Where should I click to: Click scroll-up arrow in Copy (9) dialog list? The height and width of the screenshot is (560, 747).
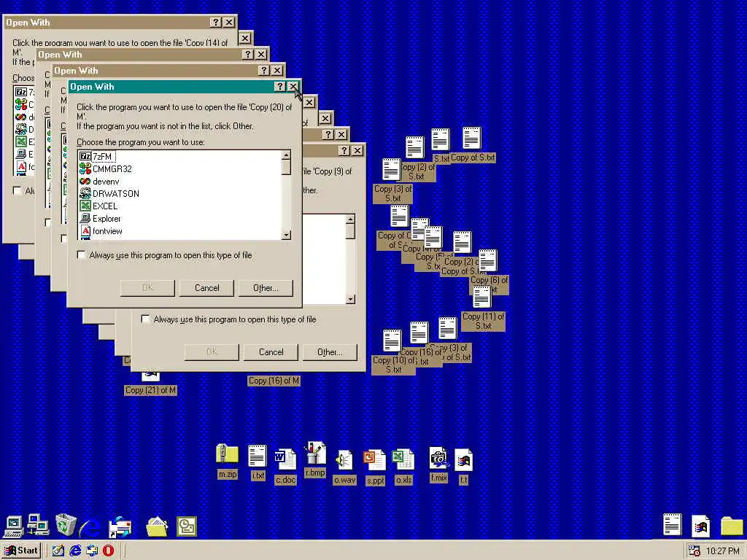point(350,219)
